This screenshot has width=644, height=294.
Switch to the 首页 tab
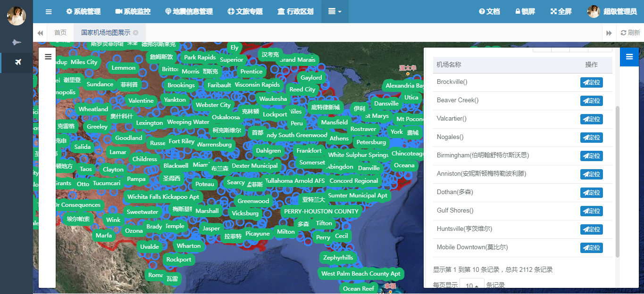[x=60, y=33]
